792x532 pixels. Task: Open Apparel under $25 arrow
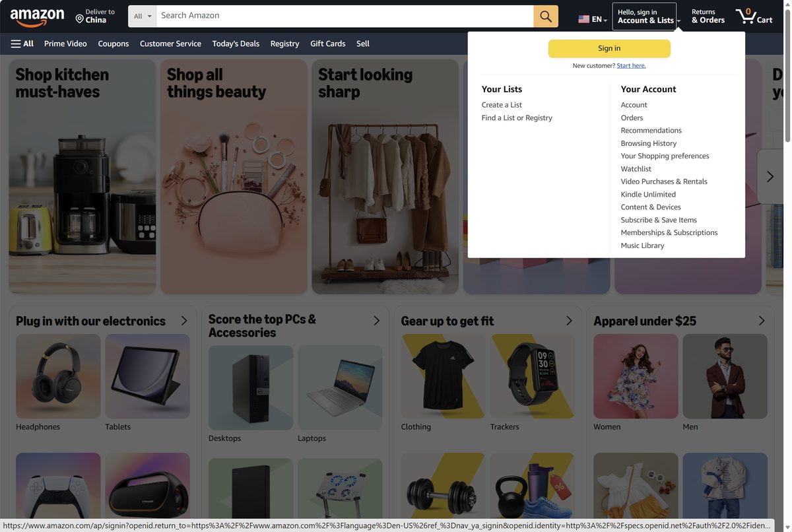coord(762,321)
